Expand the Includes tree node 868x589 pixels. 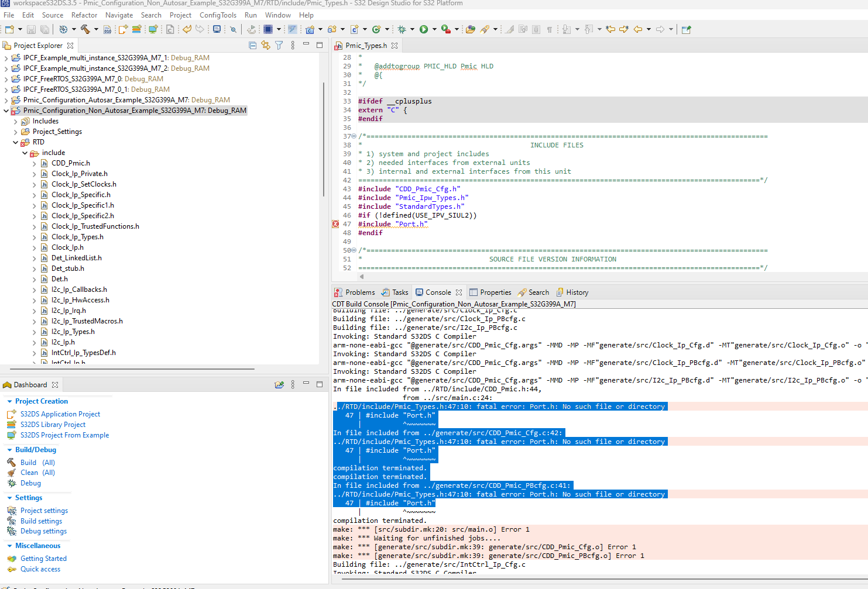click(x=15, y=120)
